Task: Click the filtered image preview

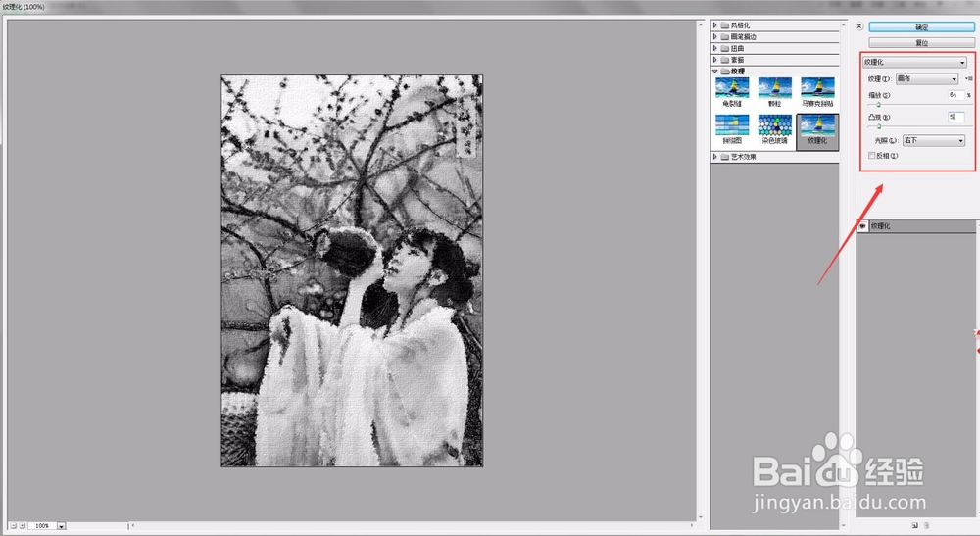Action: [x=352, y=270]
